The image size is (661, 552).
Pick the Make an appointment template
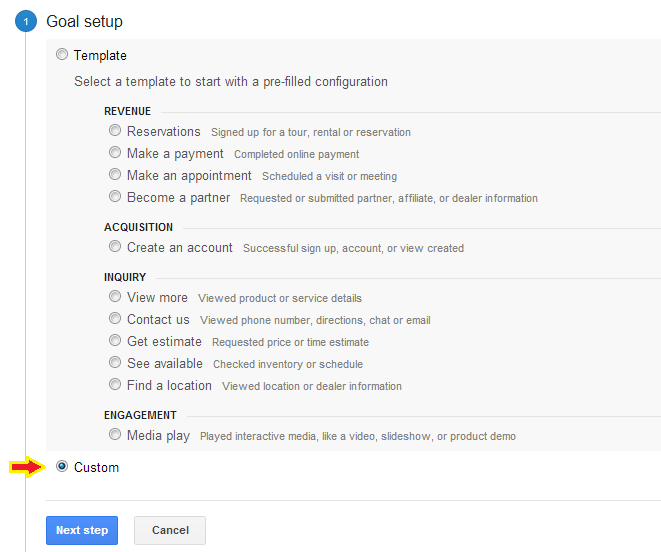tap(115, 174)
